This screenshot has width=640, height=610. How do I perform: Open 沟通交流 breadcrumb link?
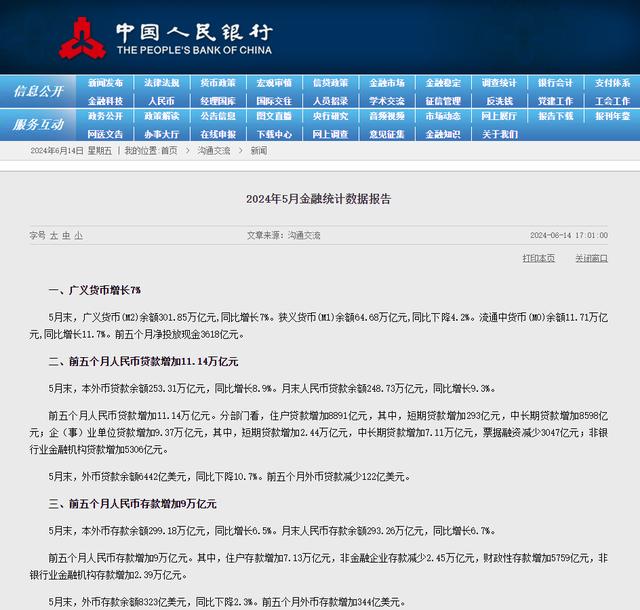(214, 151)
